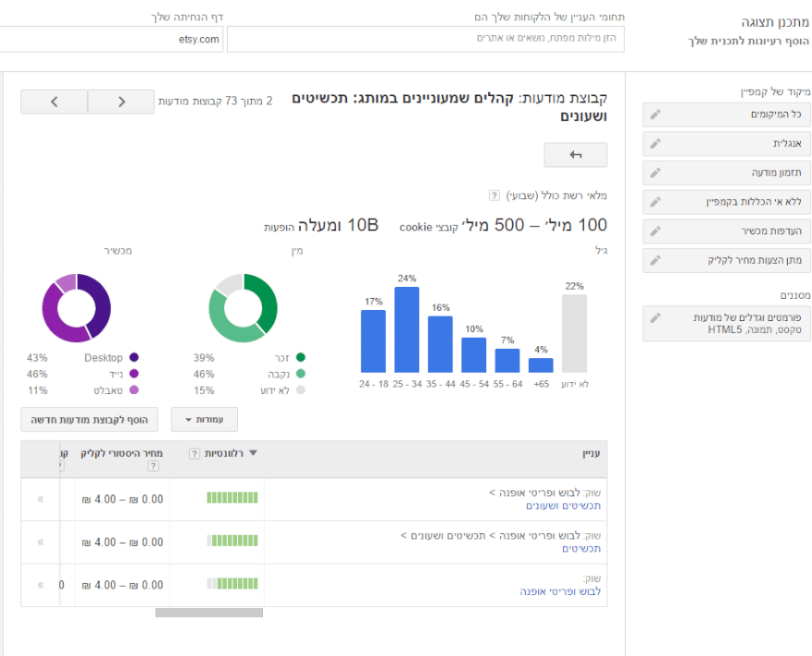Sort by רלוונטיות column arrow

tap(254, 453)
